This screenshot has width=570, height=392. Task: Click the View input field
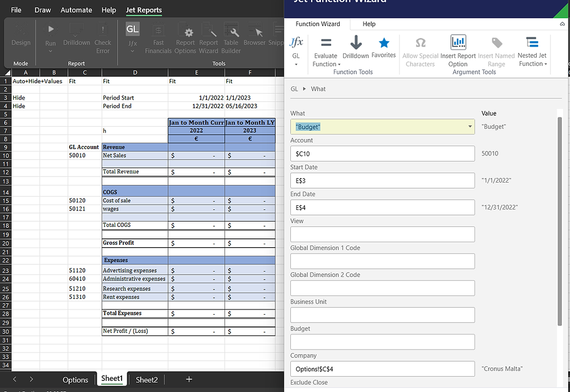[383, 234]
